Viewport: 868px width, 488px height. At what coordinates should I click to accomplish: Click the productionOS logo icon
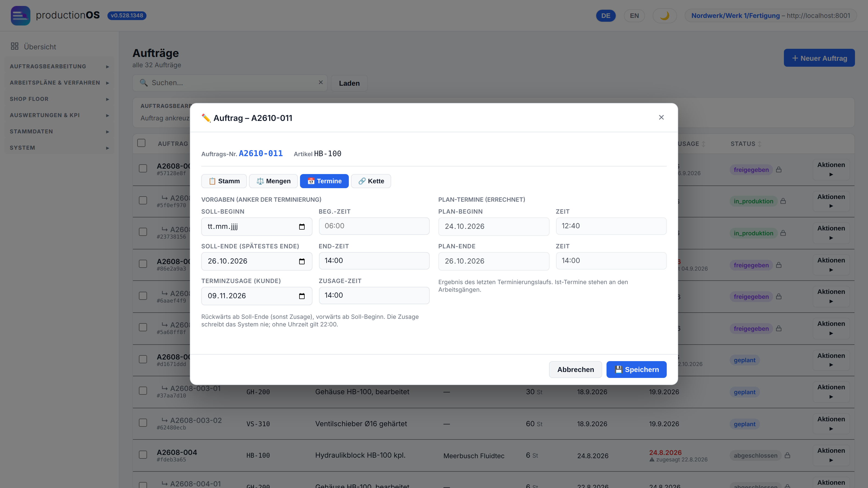21,15
